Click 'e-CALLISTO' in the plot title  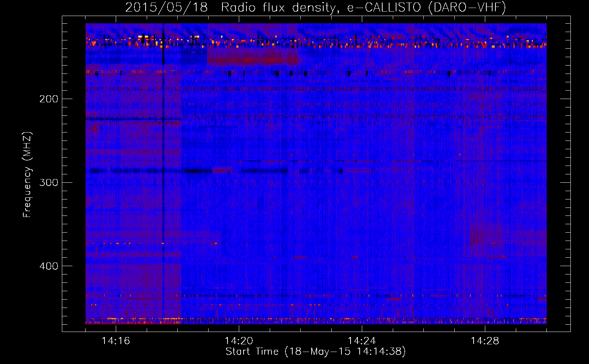(384, 7)
